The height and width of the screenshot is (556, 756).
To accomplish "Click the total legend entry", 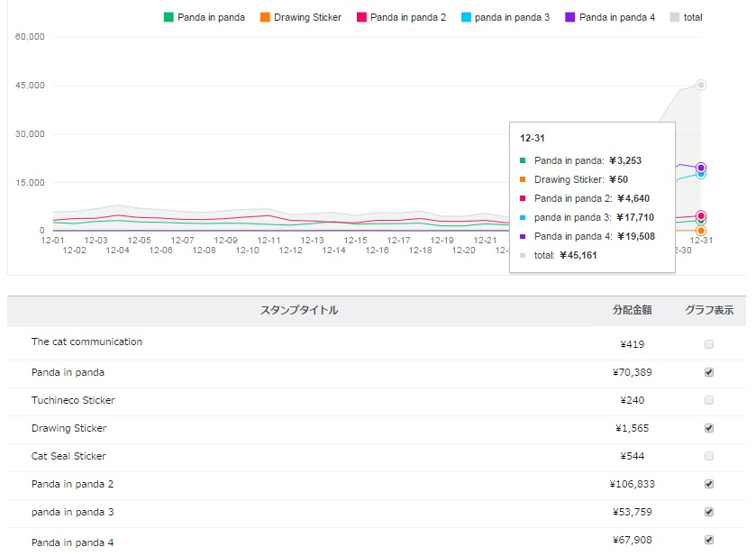I will [x=687, y=17].
